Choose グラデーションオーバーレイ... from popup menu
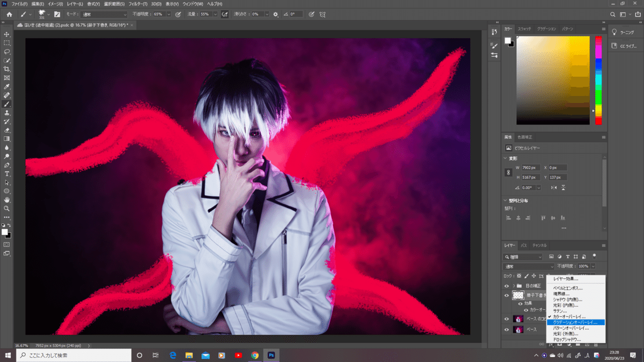Image resolution: width=644 pixels, height=362 pixels. coord(576,322)
